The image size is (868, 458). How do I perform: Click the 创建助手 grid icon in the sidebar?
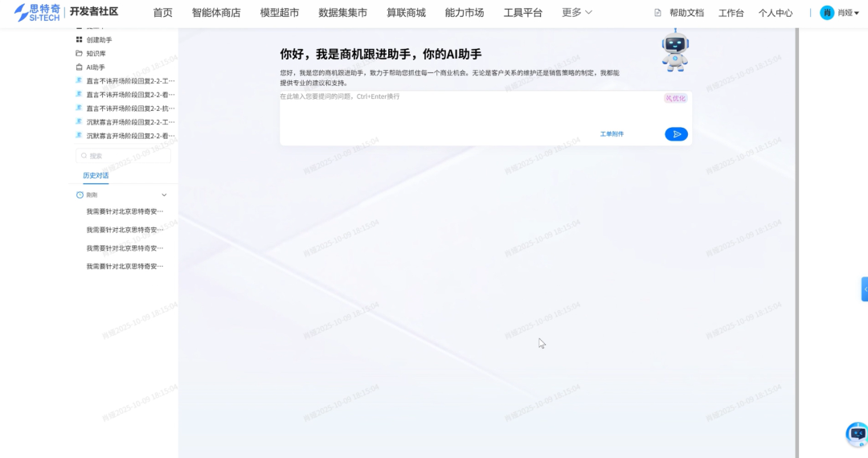[79, 40]
